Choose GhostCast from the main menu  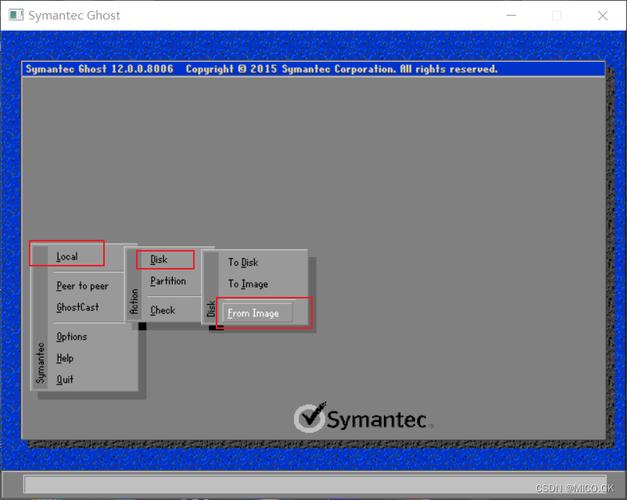tap(78, 307)
